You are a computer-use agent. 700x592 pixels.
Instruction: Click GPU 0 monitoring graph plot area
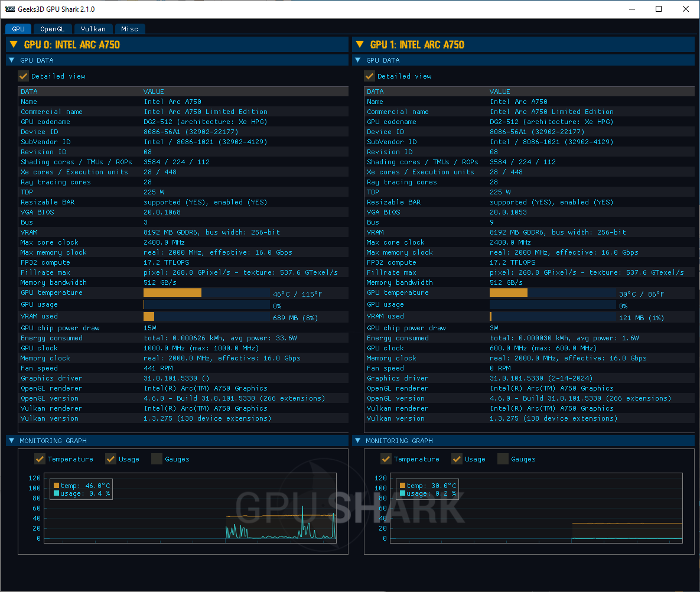click(190, 508)
